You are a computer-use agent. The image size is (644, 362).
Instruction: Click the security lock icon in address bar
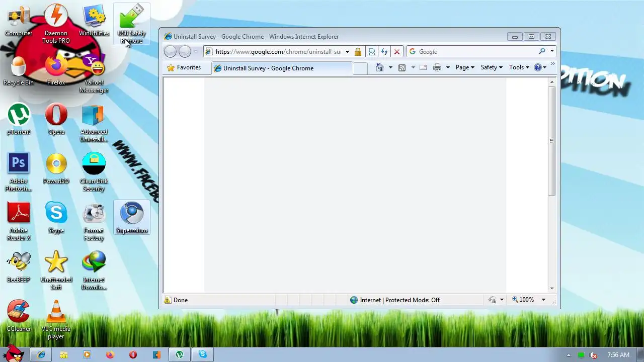click(x=358, y=52)
